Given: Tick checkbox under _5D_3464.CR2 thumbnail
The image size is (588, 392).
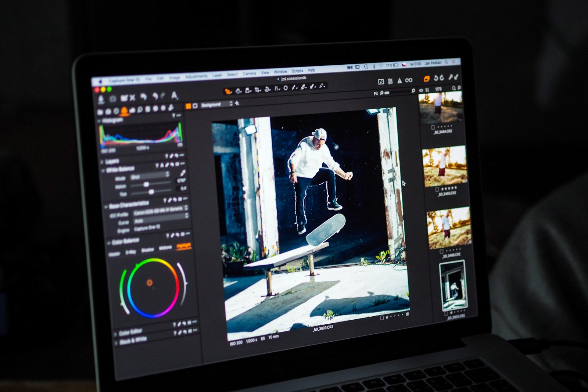Looking at the screenshot, I should coord(433,127).
